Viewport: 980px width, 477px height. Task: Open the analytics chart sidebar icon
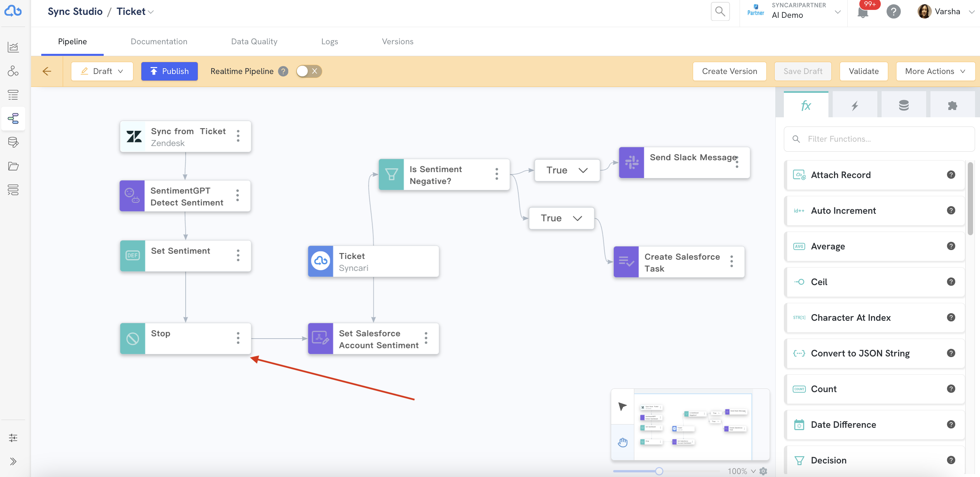tap(13, 47)
